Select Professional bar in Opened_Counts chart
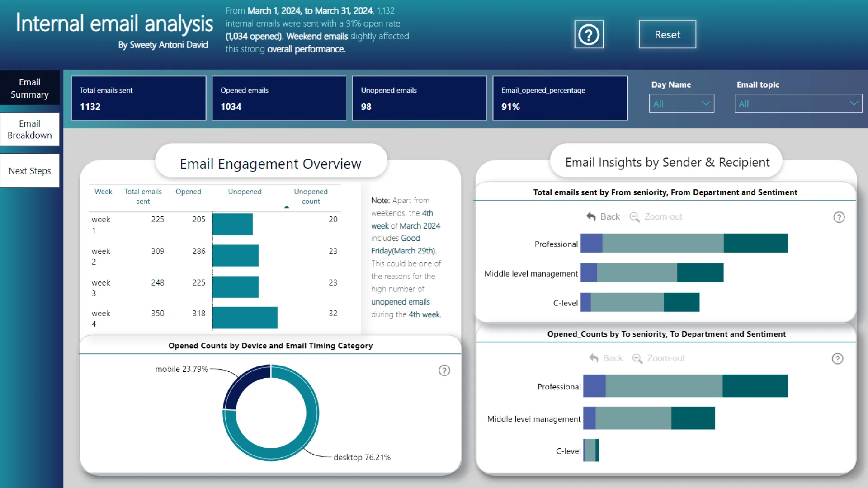The image size is (868, 488). tap(685, 386)
